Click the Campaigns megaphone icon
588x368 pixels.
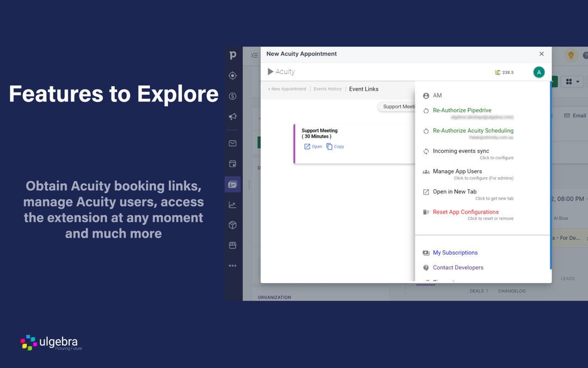[232, 116]
